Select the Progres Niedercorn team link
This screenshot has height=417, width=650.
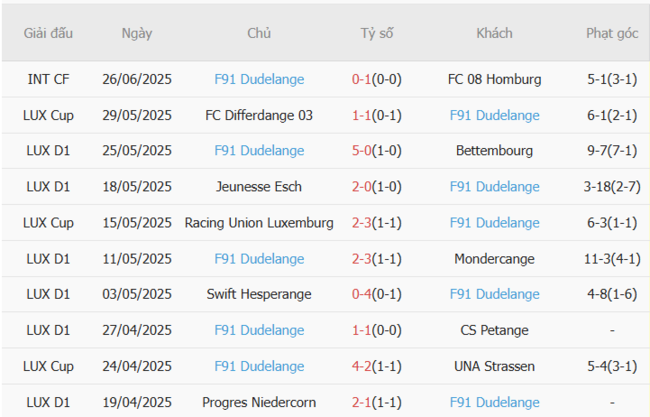[x=259, y=402]
